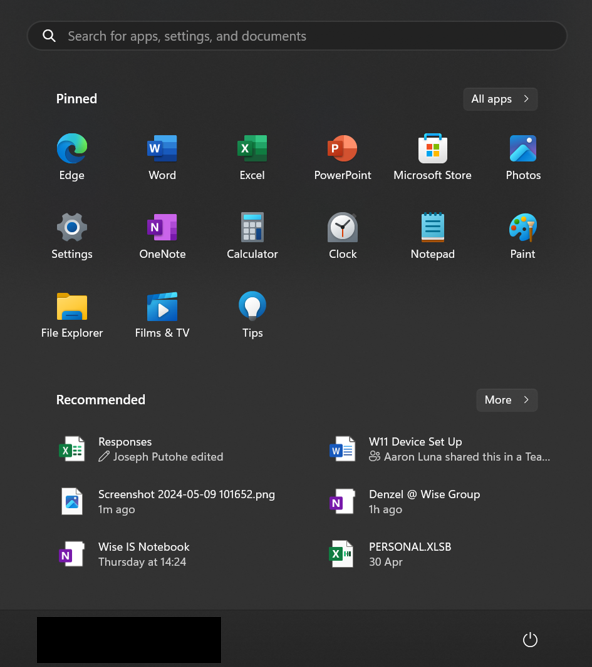Open Settings gear icon
592x667 pixels.
[72, 227]
